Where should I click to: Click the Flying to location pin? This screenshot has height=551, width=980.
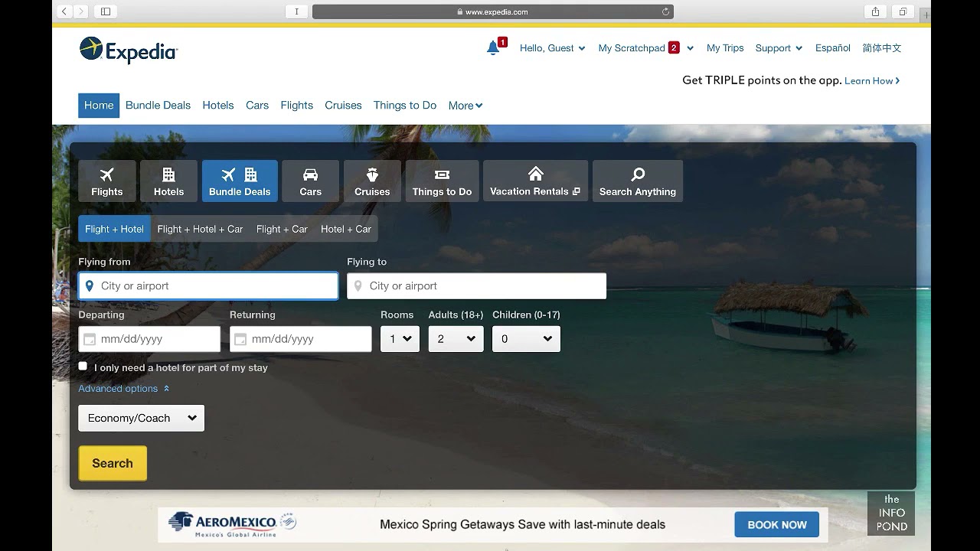point(358,286)
